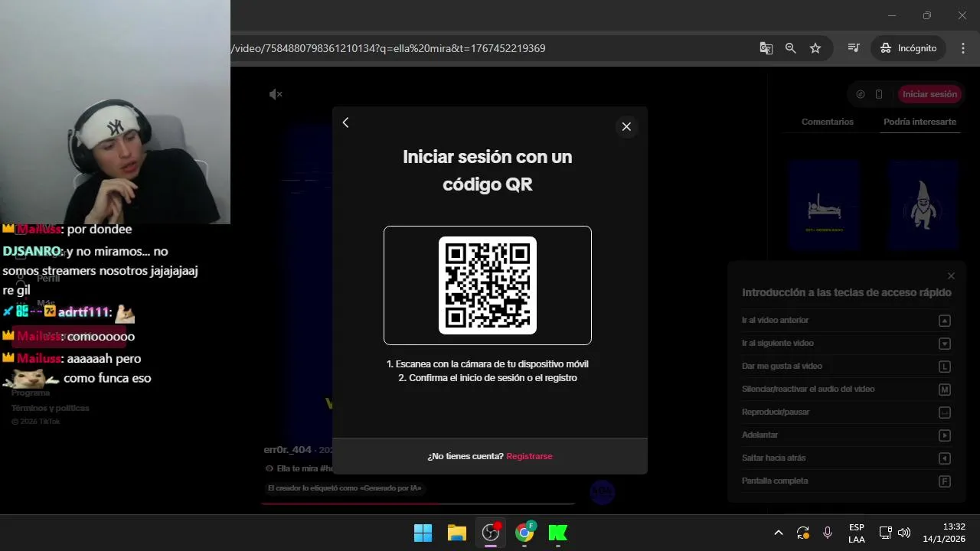Bookmark this page with the star icon
Screen dimensions: 980x551
pos(815,48)
